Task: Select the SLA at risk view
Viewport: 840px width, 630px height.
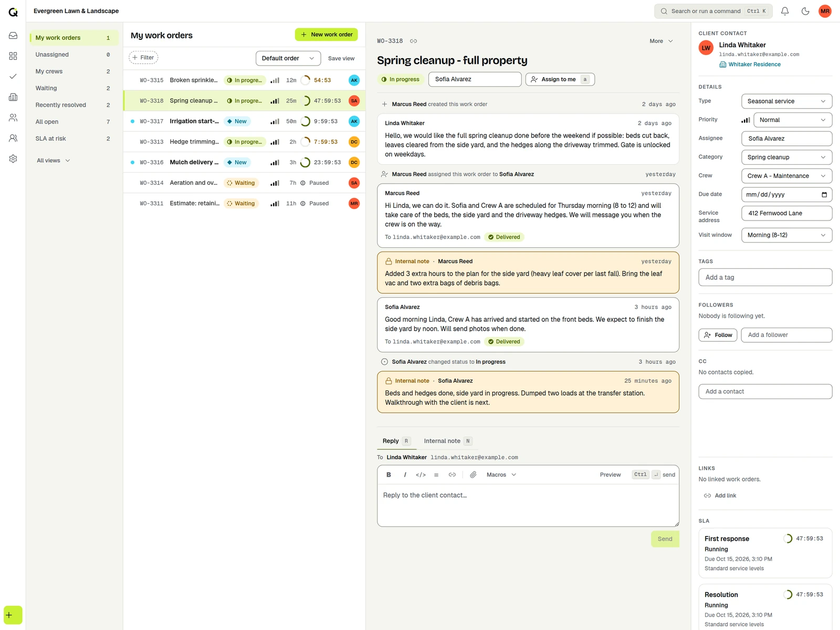Action: 73,139
